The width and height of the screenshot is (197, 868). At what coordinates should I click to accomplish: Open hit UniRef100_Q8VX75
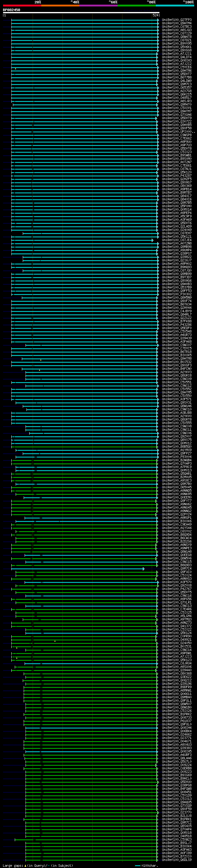click(x=177, y=440)
